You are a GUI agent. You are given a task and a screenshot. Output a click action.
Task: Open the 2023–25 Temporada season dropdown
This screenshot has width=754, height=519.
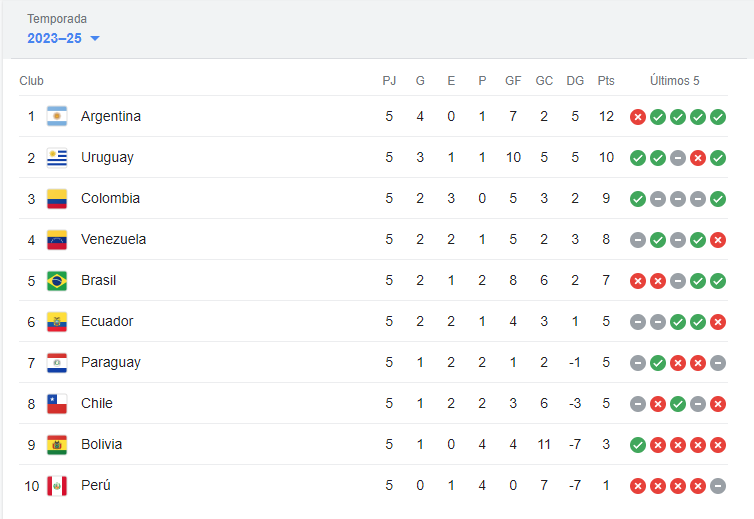tap(63, 38)
